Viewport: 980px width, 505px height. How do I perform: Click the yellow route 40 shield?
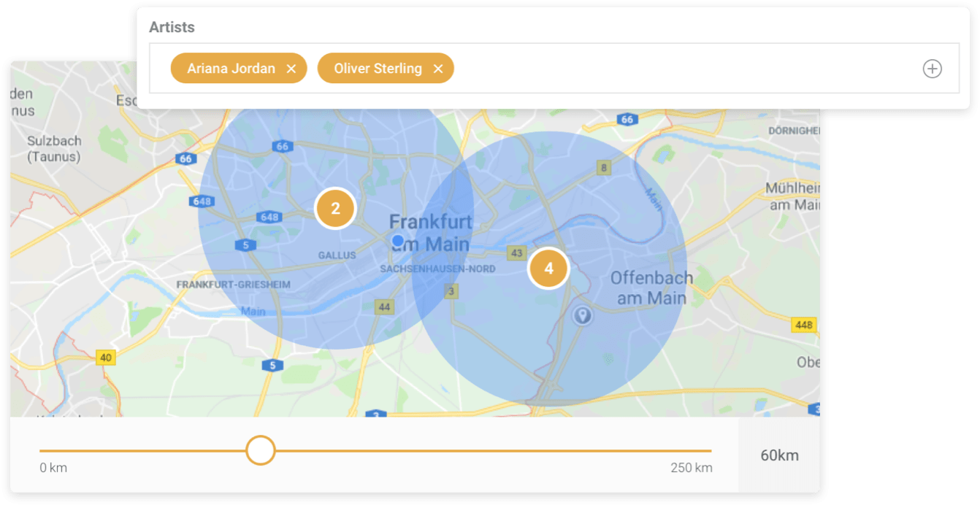(x=107, y=357)
